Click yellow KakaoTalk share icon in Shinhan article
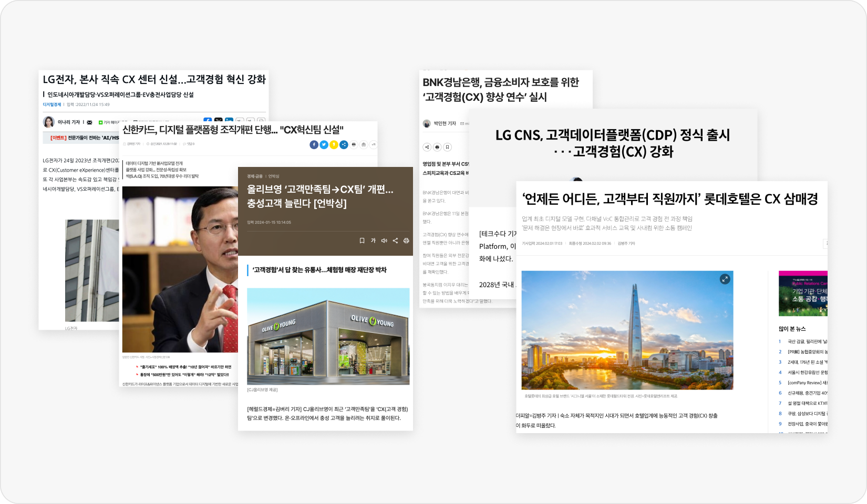The height and width of the screenshot is (504, 867). (x=334, y=145)
